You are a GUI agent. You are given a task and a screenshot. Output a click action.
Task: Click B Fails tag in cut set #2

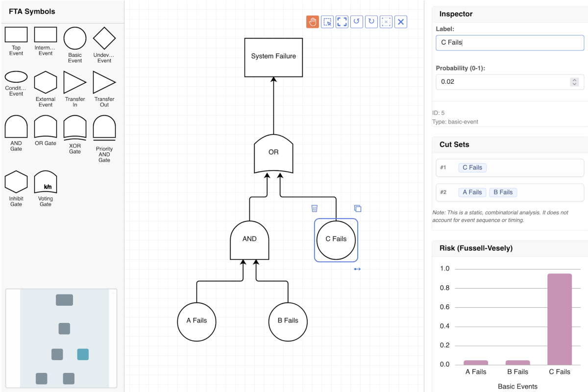(503, 192)
